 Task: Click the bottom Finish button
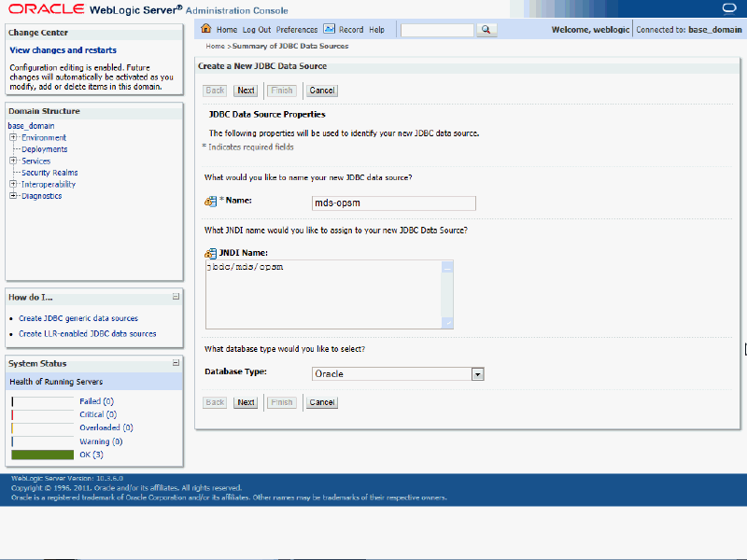pyautogui.click(x=282, y=402)
